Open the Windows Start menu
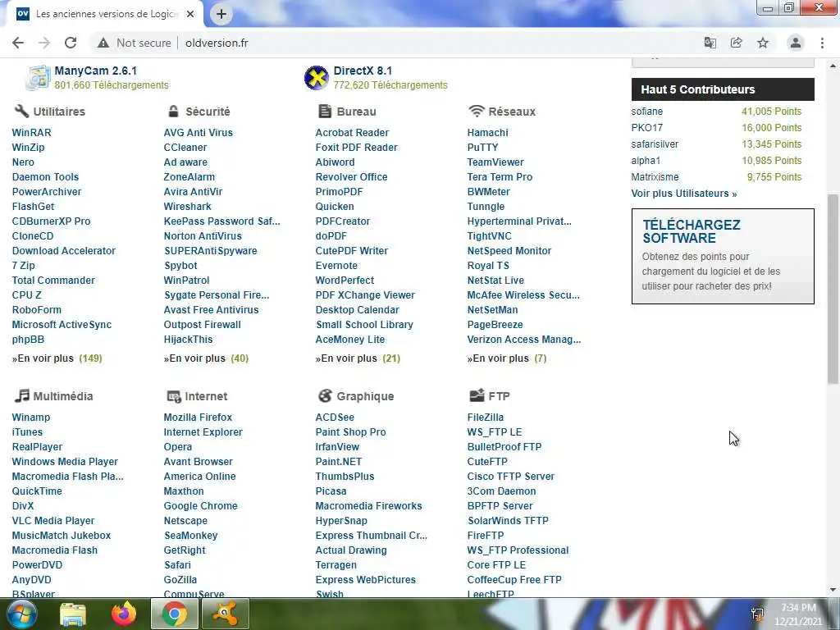The height and width of the screenshot is (630, 840). [x=22, y=614]
